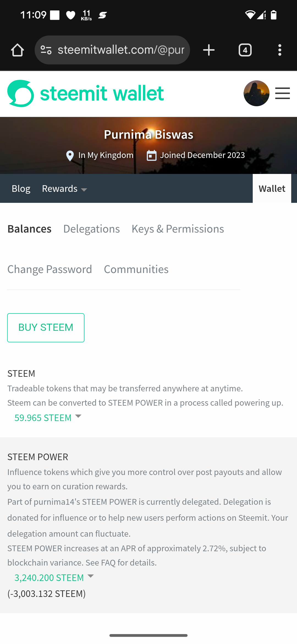The width and height of the screenshot is (297, 644).
Task: Open browser three-dot overflow menu
Action: (280, 50)
